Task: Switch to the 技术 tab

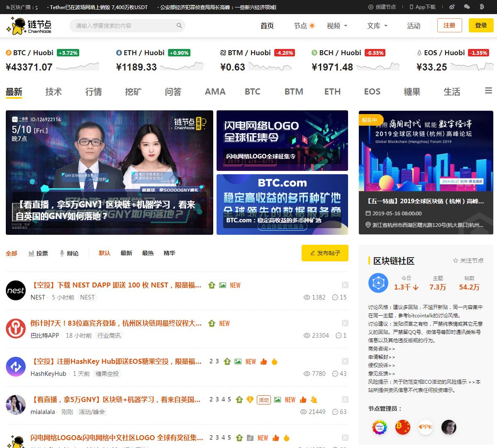Action: (x=54, y=92)
